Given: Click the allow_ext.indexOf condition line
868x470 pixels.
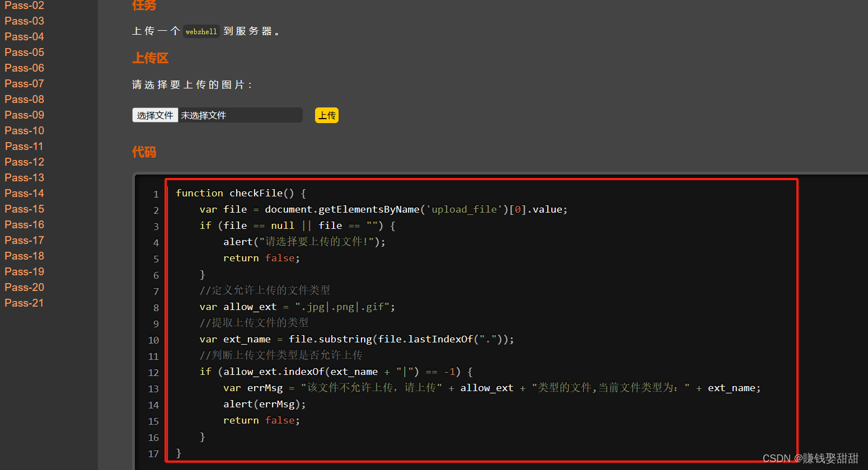Looking at the screenshot, I should [x=336, y=372].
